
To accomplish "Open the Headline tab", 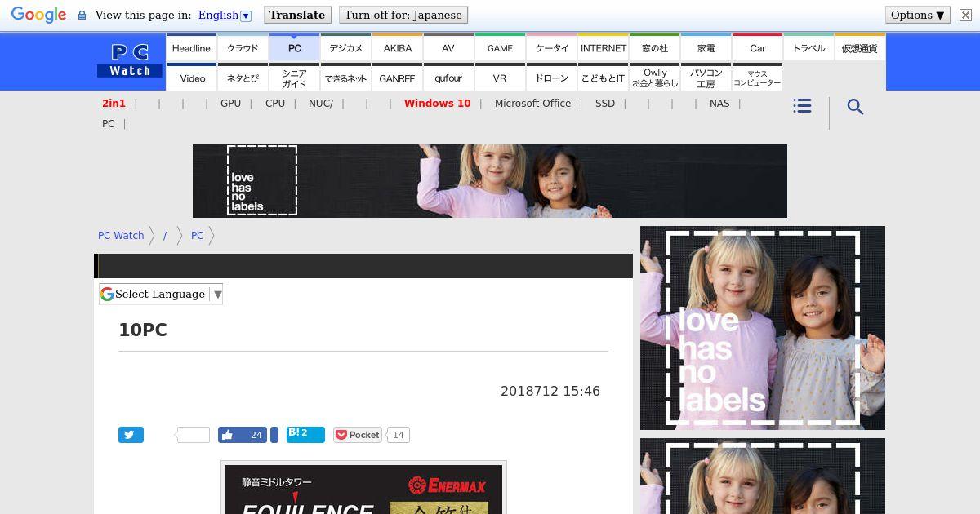I will [x=191, y=47].
